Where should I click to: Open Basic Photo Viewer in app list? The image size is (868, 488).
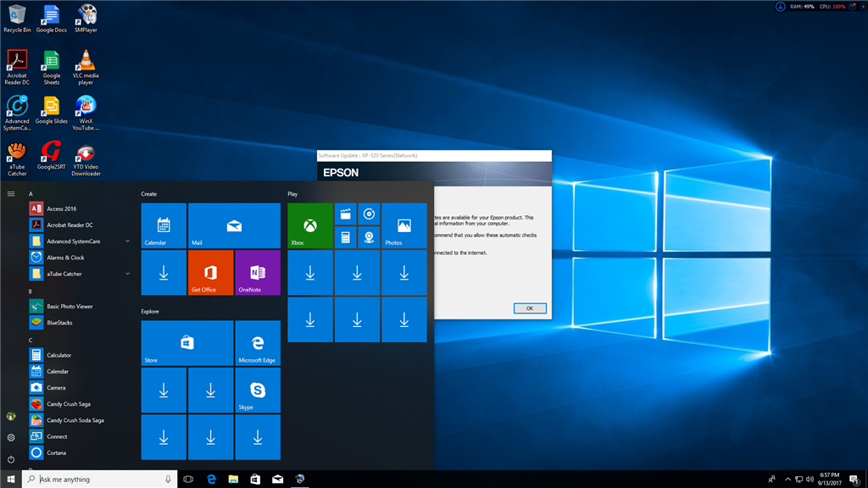(81, 307)
